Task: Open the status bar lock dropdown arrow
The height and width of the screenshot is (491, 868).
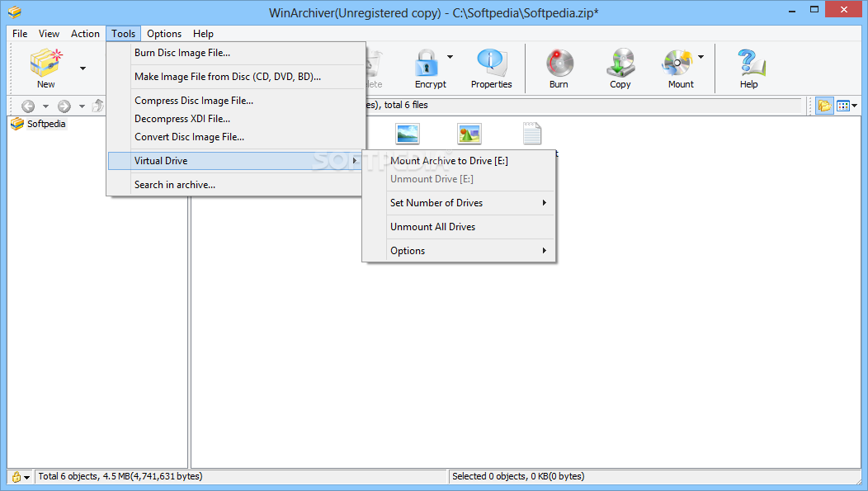Action: (26, 477)
